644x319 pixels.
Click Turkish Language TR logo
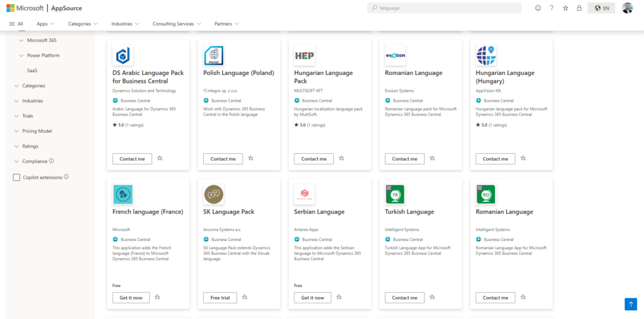click(x=395, y=195)
